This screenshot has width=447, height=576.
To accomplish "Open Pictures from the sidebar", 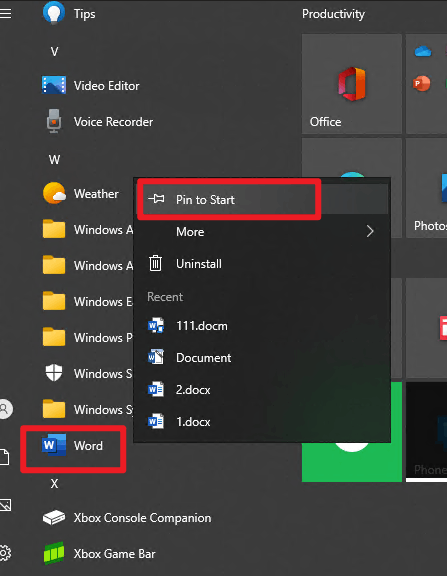I will [x=5, y=505].
